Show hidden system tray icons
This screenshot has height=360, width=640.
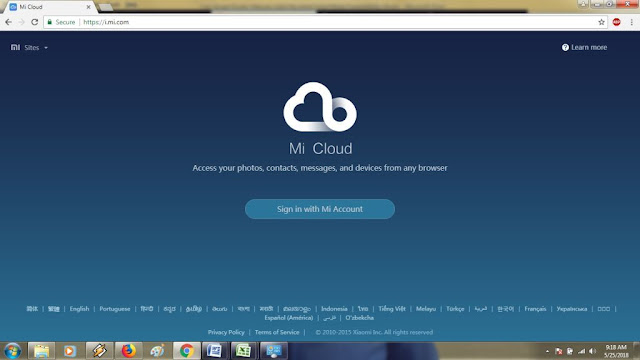547,351
